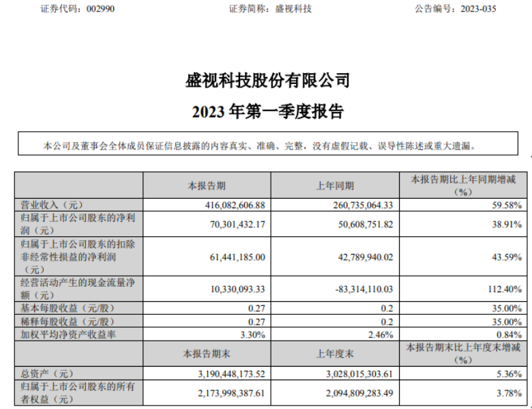This screenshot has height=409, width=532.
Task: Click the 本报告期比上年同期增减 header
Action: point(463,185)
